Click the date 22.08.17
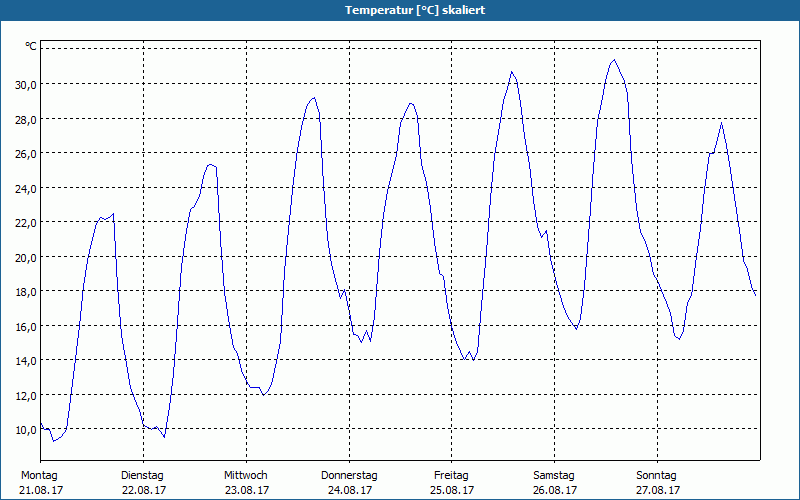800x500 pixels. [x=144, y=490]
